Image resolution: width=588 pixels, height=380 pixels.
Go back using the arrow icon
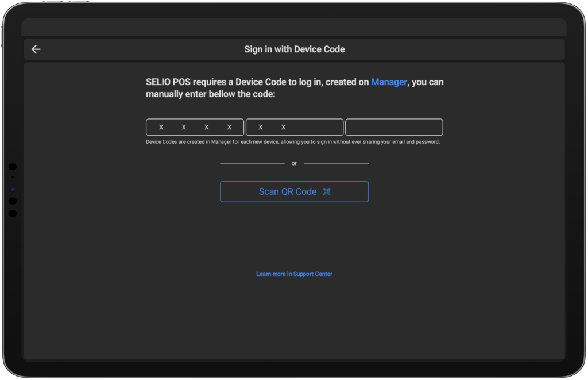pyautogui.click(x=36, y=49)
